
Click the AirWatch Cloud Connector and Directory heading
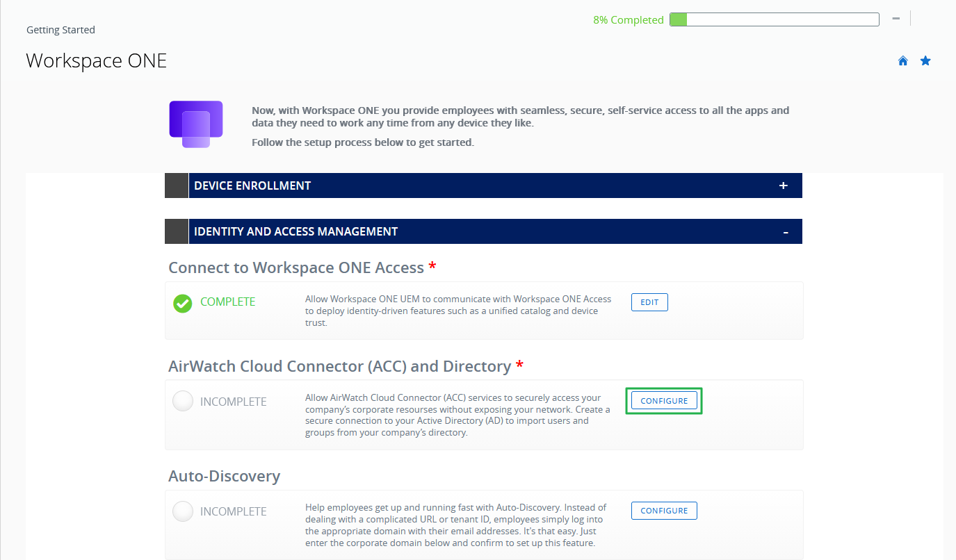(x=339, y=366)
